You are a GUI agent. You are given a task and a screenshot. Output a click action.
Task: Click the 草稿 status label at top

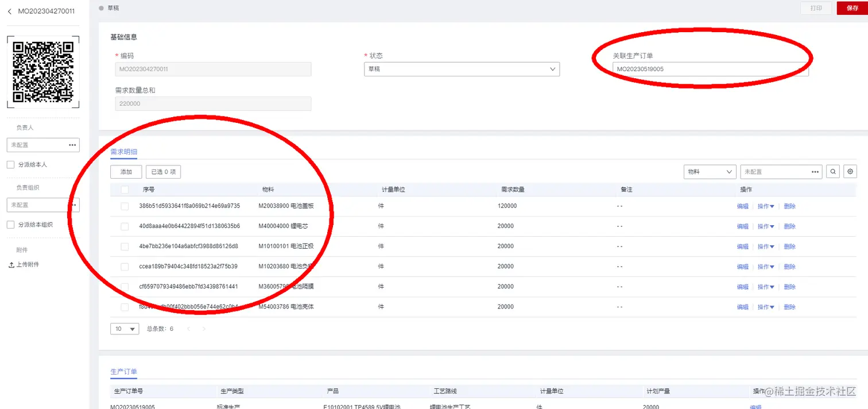(x=114, y=8)
